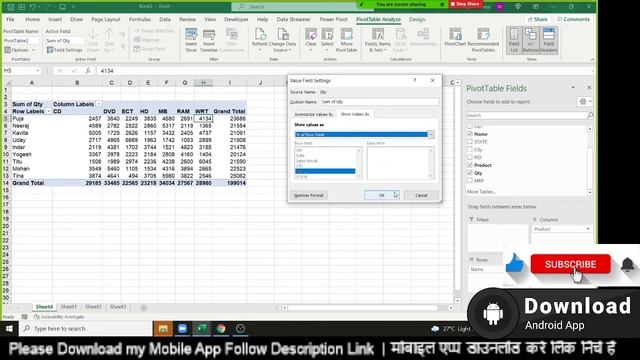Click OK in Value Field Settings
The height and width of the screenshot is (360, 640).
[382, 195]
